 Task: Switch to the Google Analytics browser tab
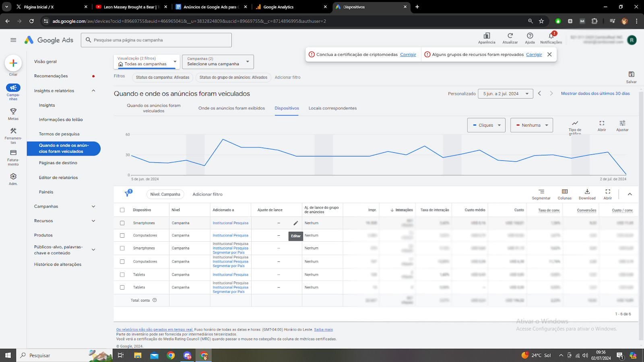coord(291,7)
